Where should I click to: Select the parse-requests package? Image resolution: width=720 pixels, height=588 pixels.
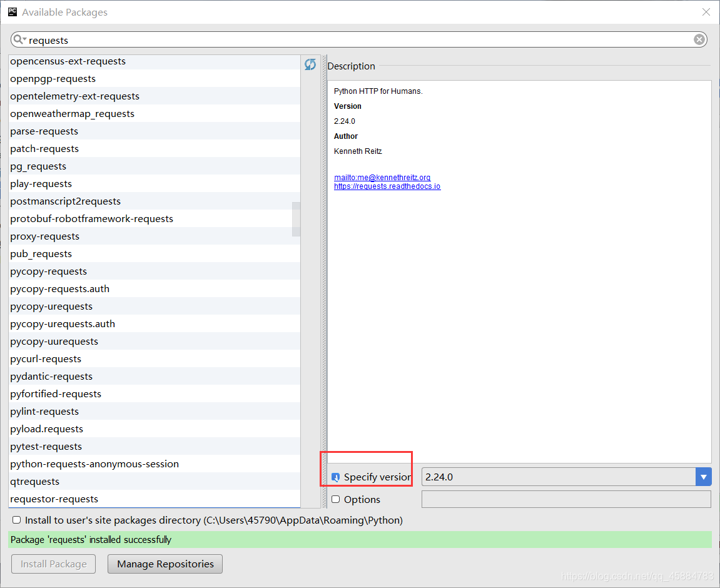(x=44, y=131)
